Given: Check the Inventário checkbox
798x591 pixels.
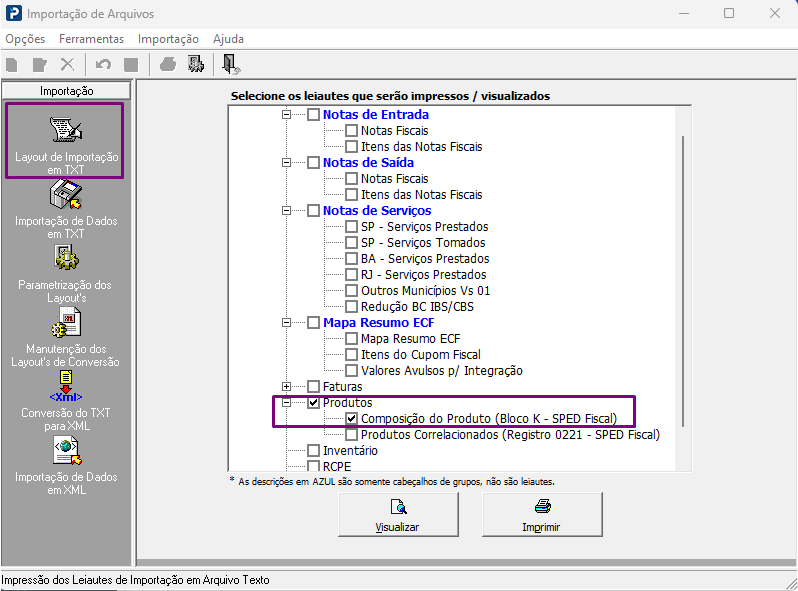Looking at the screenshot, I should coord(314,451).
